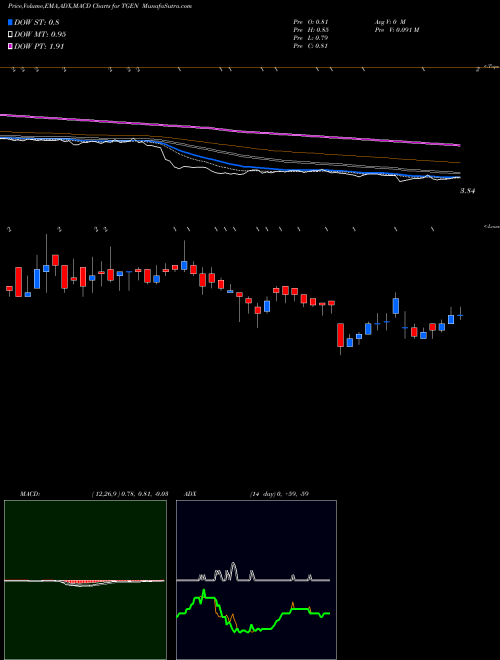Click the 'Pre L: 0.79' value
This screenshot has width=500, height=660.
pyautogui.click(x=311, y=38)
